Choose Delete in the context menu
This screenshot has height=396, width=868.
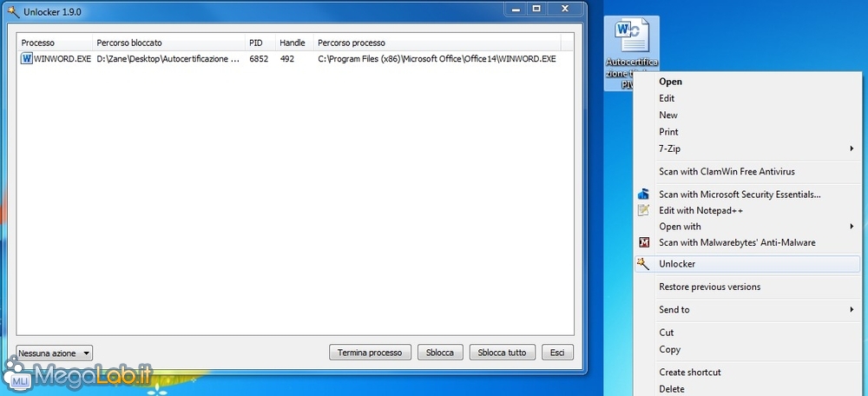click(672, 389)
